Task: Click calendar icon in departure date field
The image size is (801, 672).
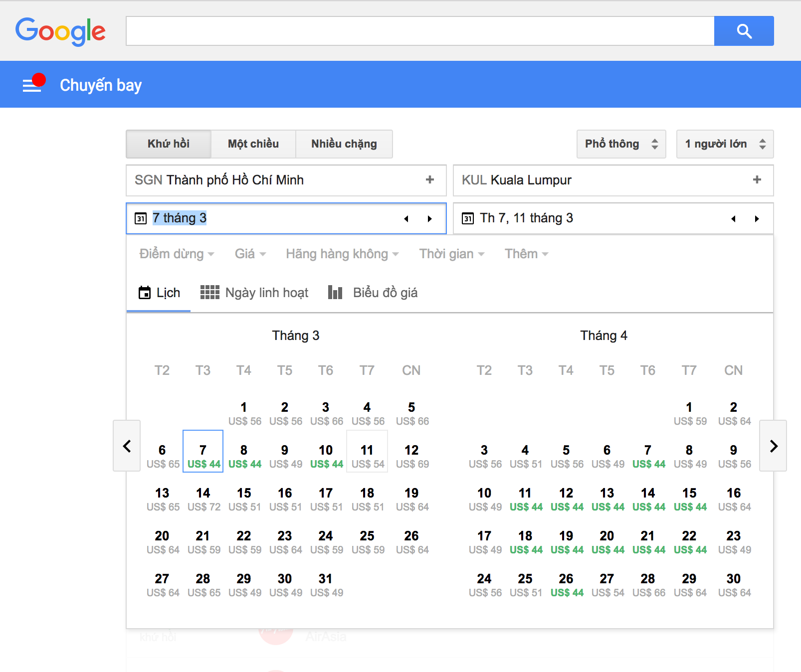Action: [x=141, y=218]
